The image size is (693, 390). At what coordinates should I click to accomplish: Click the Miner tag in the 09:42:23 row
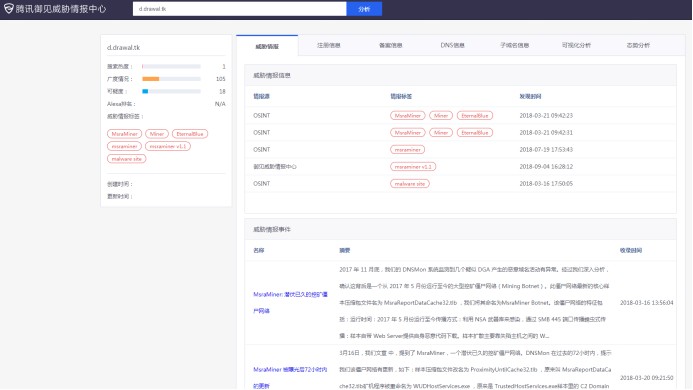click(441, 115)
